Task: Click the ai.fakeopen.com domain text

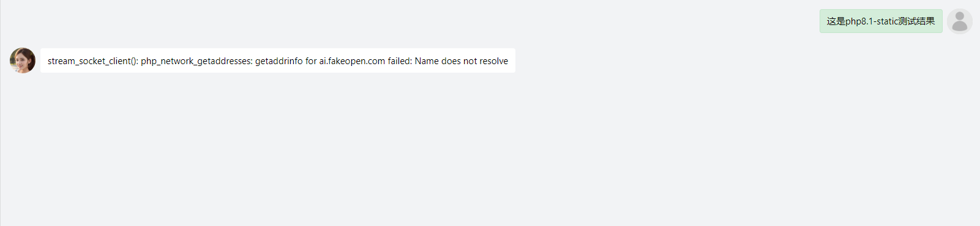Action: (x=352, y=61)
